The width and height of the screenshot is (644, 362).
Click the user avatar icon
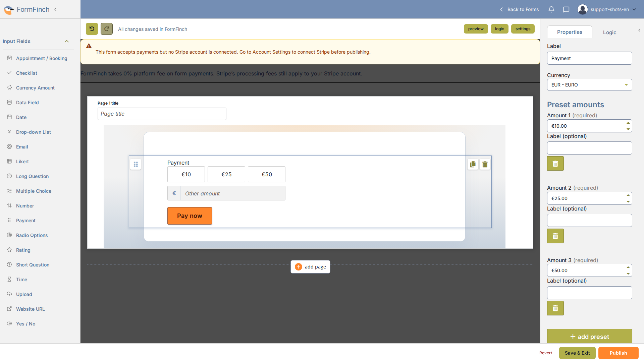pyautogui.click(x=583, y=9)
